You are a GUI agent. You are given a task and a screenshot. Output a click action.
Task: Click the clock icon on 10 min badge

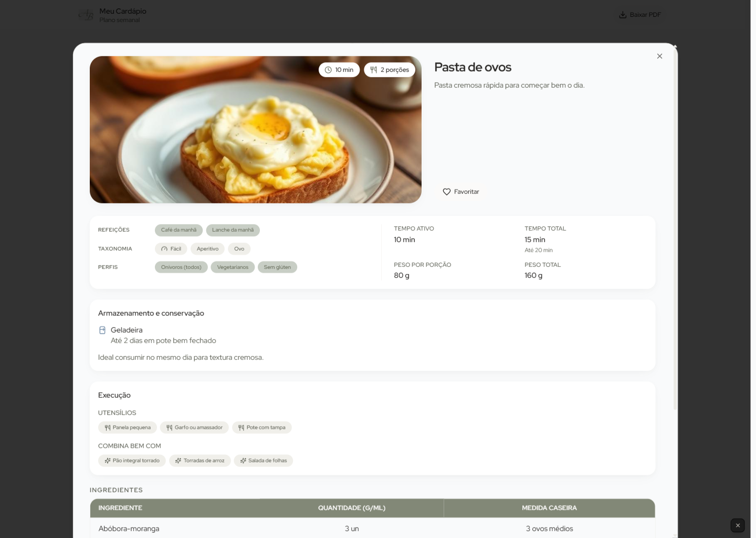pos(328,70)
